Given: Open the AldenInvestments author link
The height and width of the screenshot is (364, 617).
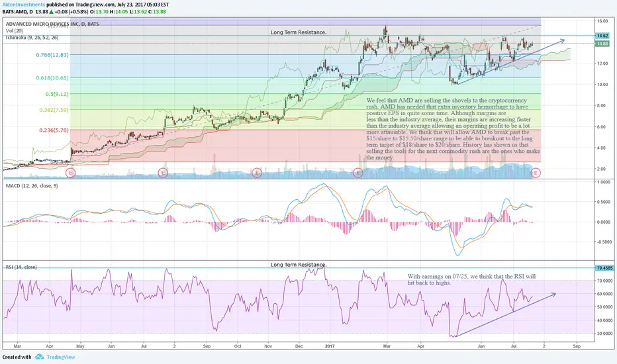Looking at the screenshot, I should (24, 5).
